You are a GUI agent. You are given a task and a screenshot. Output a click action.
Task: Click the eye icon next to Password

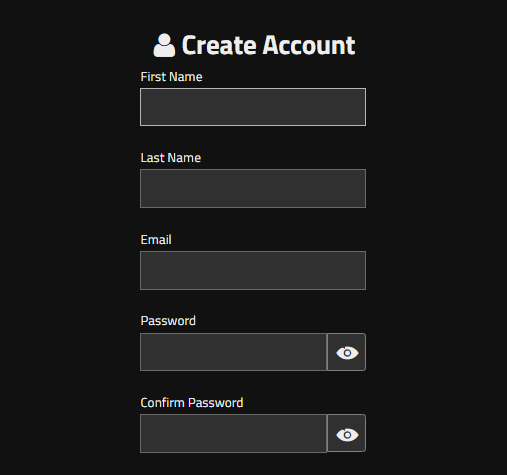(x=347, y=352)
